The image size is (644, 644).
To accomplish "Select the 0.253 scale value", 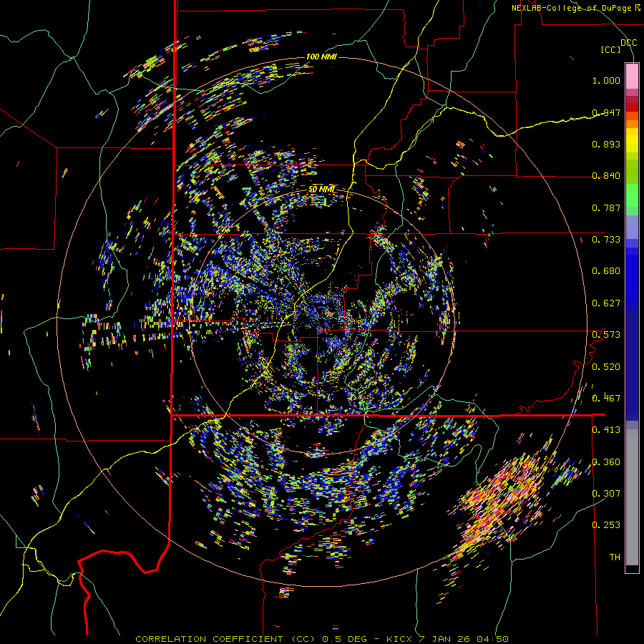I will [606, 525].
